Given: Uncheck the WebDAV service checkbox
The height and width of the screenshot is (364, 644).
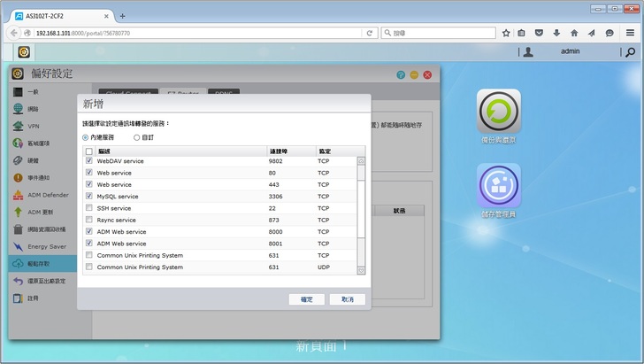Looking at the screenshot, I should click(88, 161).
